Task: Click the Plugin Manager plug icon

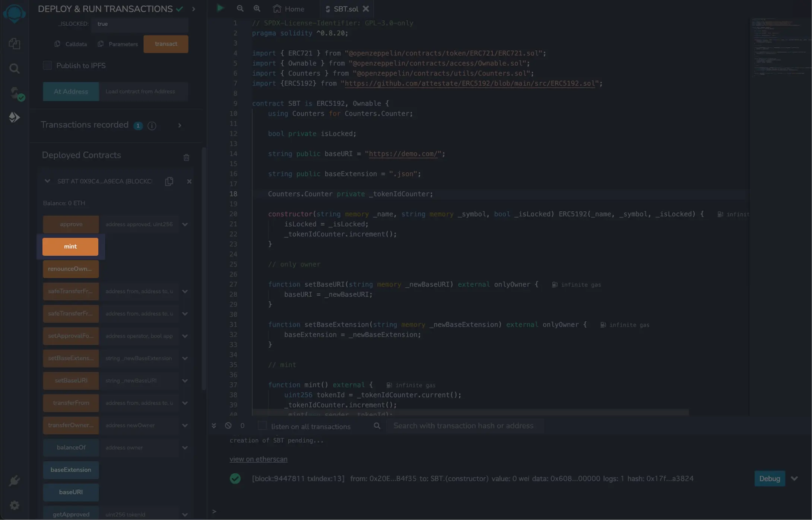Action: (14, 481)
